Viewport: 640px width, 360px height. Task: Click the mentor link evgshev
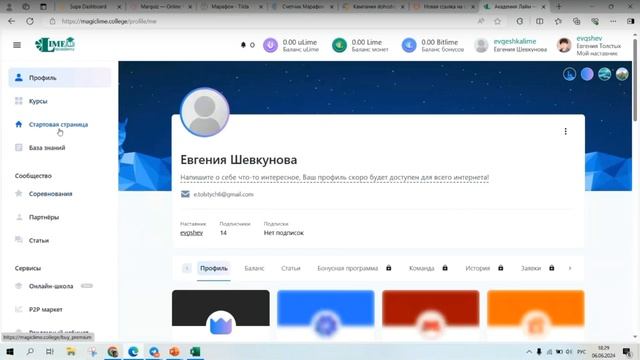coord(191,233)
